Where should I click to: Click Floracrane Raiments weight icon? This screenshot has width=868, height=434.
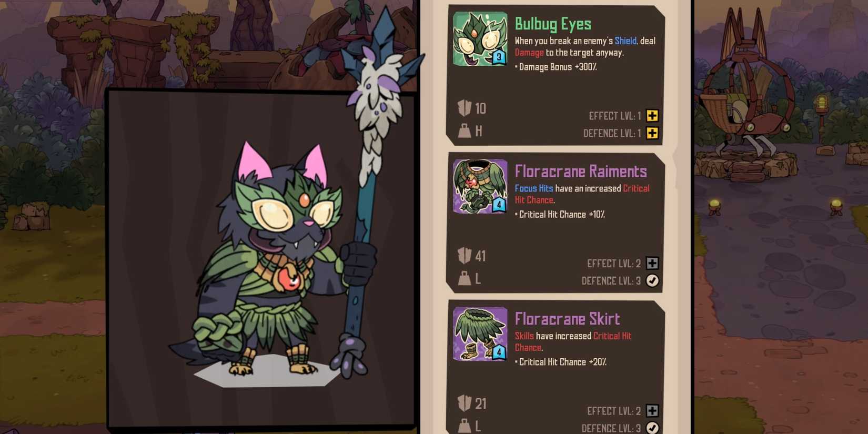tap(465, 278)
